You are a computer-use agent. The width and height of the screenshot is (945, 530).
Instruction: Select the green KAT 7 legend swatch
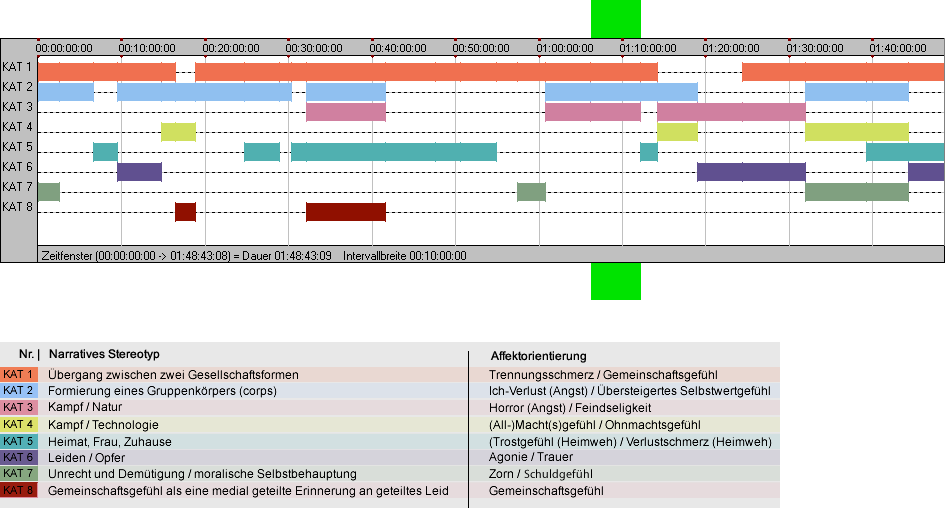[19, 474]
